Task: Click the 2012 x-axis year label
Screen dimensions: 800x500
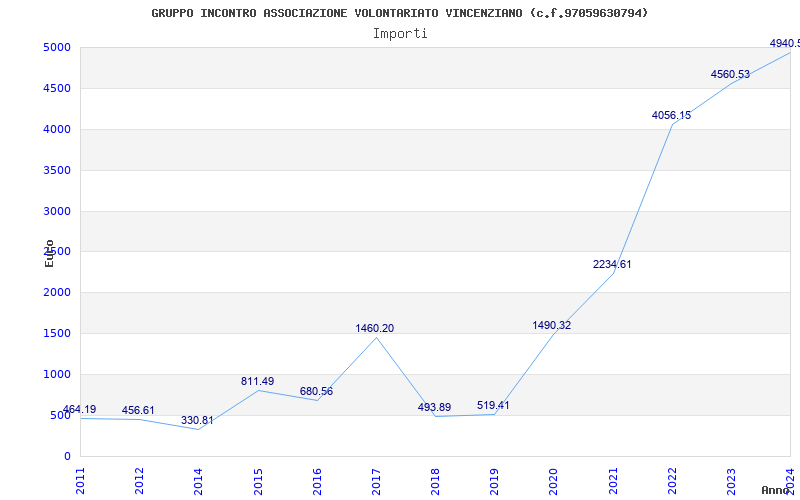Action: [139, 481]
